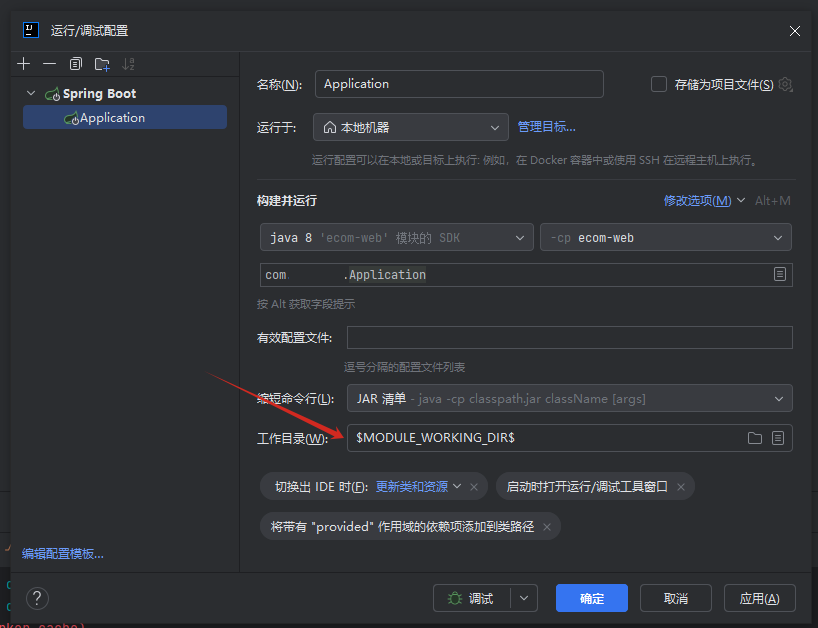The width and height of the screenshot is (818, 628).
Task: Click the move into new folder icon
Action: [x=102, y=64]
